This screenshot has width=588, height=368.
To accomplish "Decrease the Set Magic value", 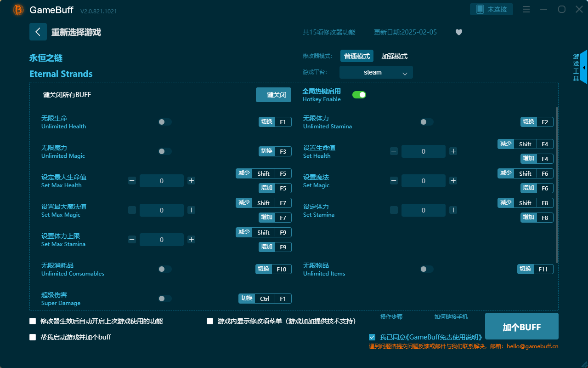I will 394,181.
